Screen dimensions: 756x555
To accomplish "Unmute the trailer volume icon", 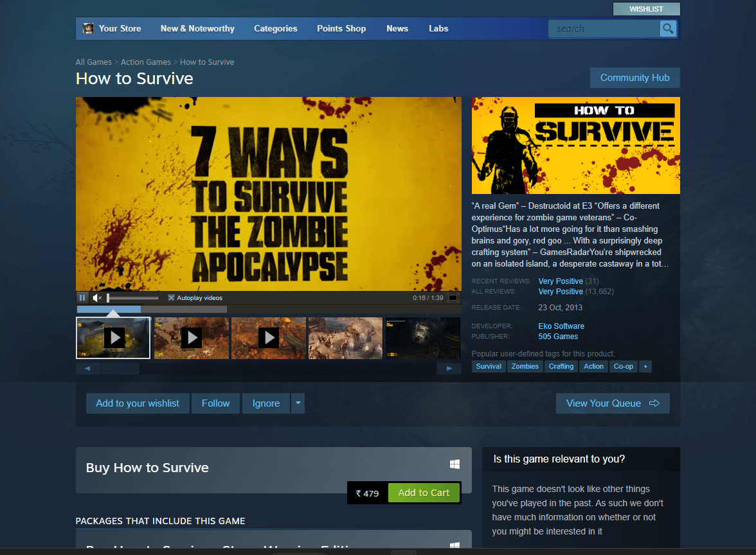I will 97,298.
